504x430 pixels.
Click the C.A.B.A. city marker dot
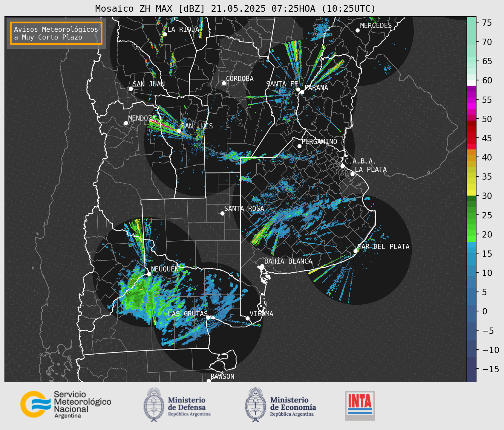(343, 166)
